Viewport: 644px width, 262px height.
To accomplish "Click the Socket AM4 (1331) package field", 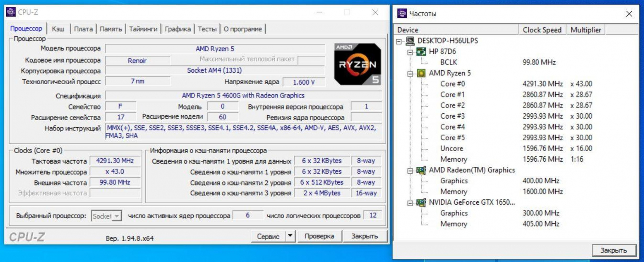I will click(215, 70).
